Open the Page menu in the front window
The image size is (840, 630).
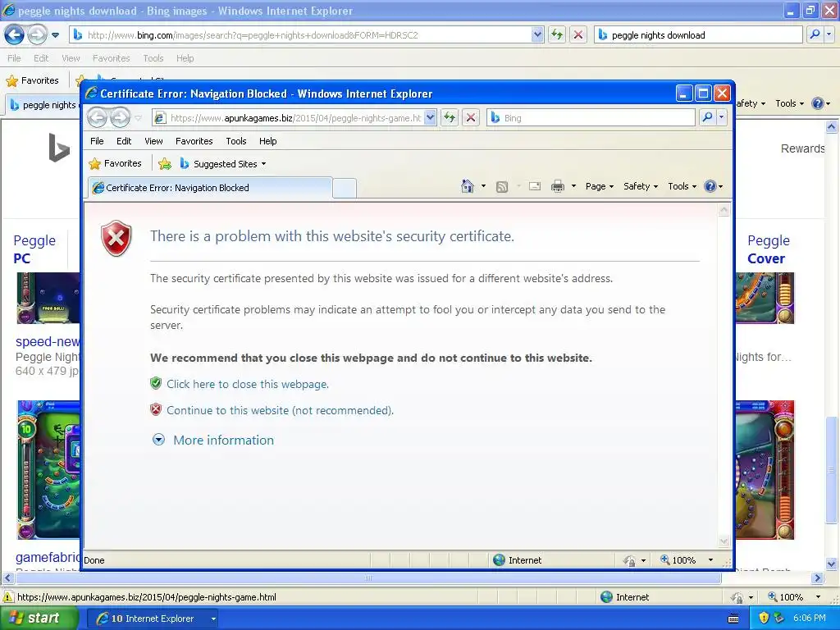pos(600,186)
